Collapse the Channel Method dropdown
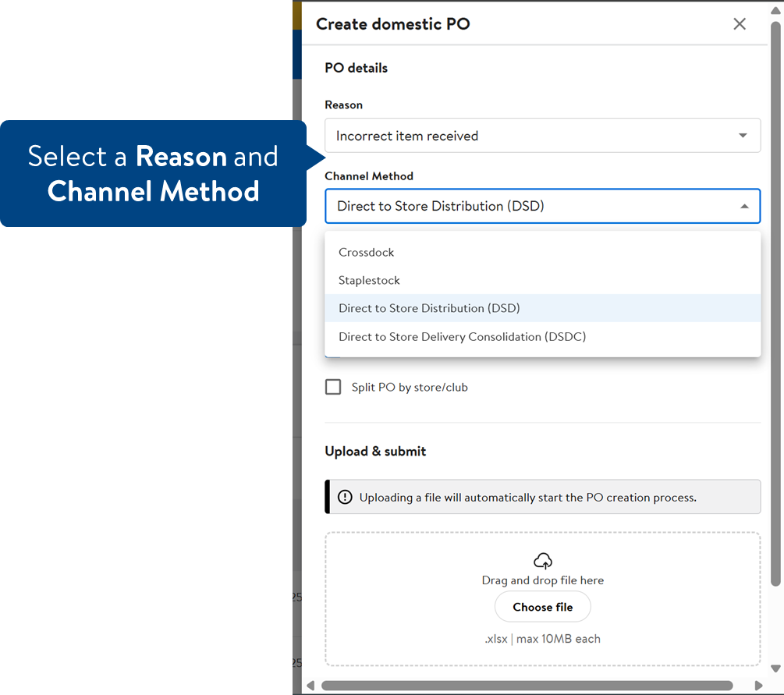784x695 pixels. coord(542,206)
